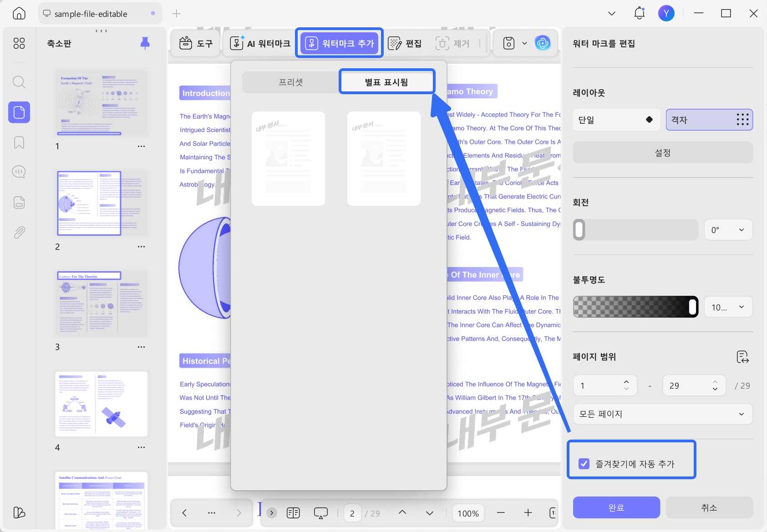
Task: Go back with the left arrow button
Action: pyautogui.click(x=184, y=513)
